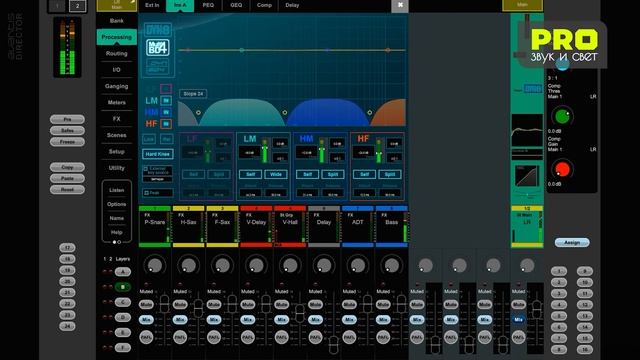Click the PAFL button on ADT strip
The image size is (640, 360).
click(349, 337)
